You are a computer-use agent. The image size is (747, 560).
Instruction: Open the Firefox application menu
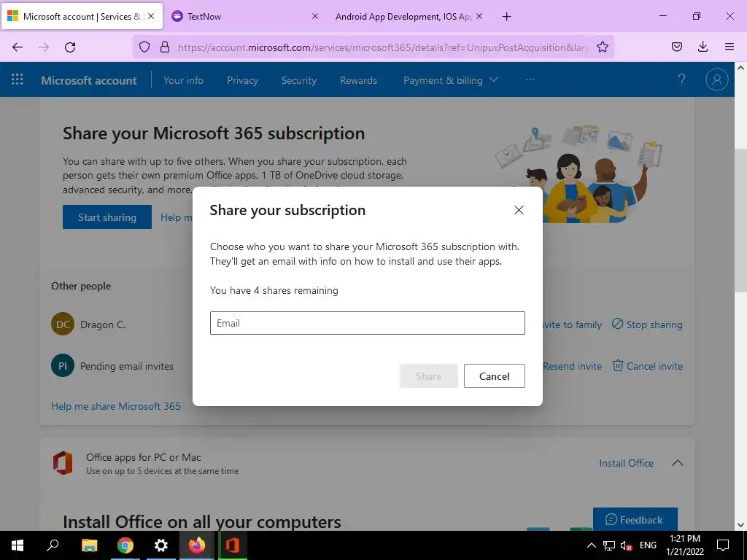point(729,47)
